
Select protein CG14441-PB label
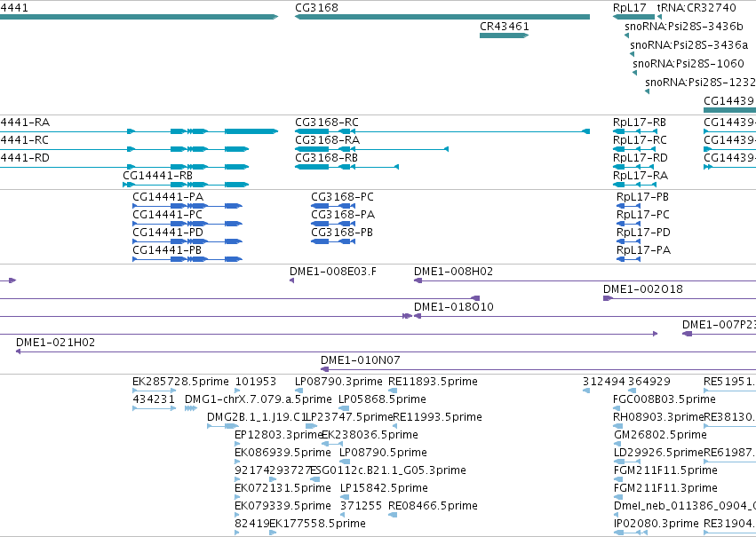167,250
